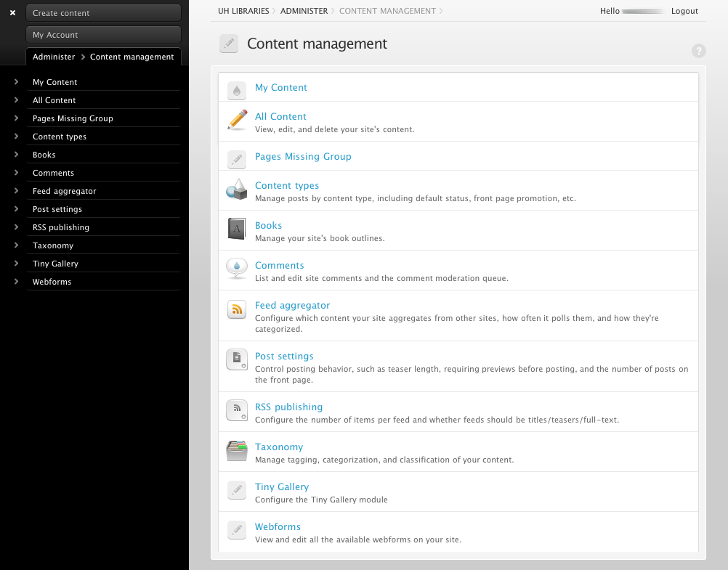This screenshot has width=728, height=570.
Task: Open the Books link in main panel
Action: click(268, 225)
